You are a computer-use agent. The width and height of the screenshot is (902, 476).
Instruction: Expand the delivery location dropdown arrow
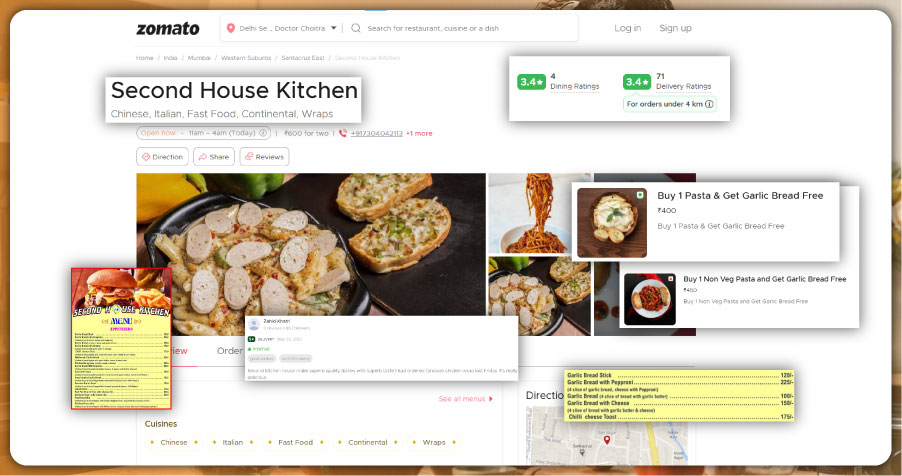point(333,28)
